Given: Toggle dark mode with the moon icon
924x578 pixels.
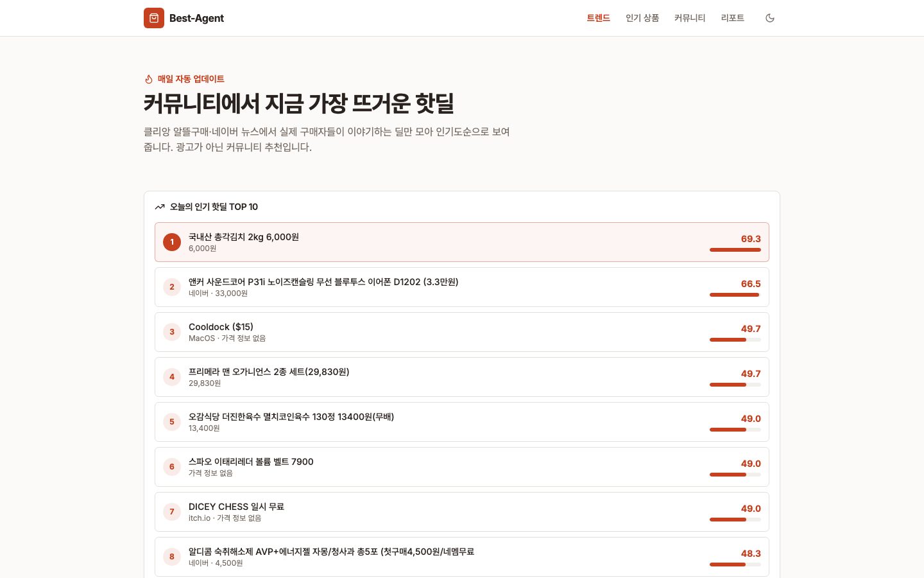Looking at the screenshot, I should [x=770, y=18].
